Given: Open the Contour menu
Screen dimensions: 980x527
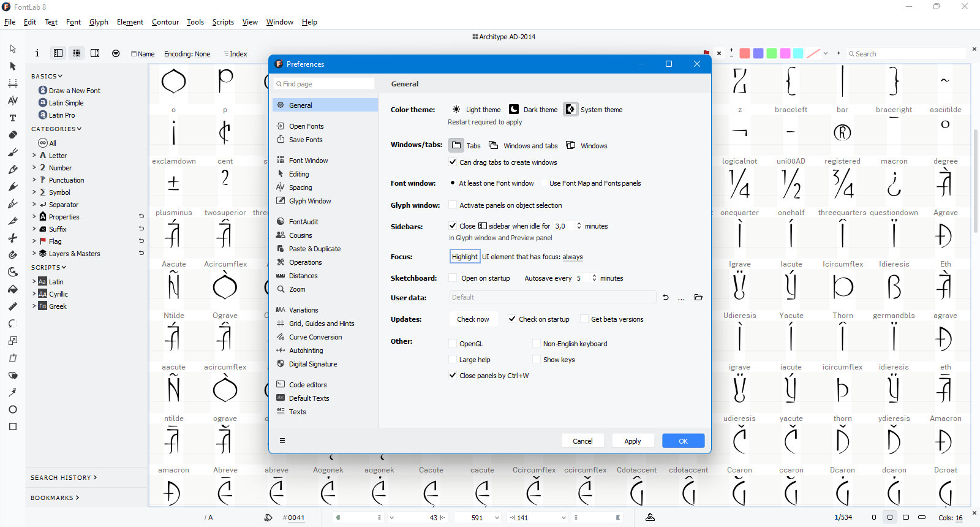Looking at the screenshot, I should pos(165,22).
